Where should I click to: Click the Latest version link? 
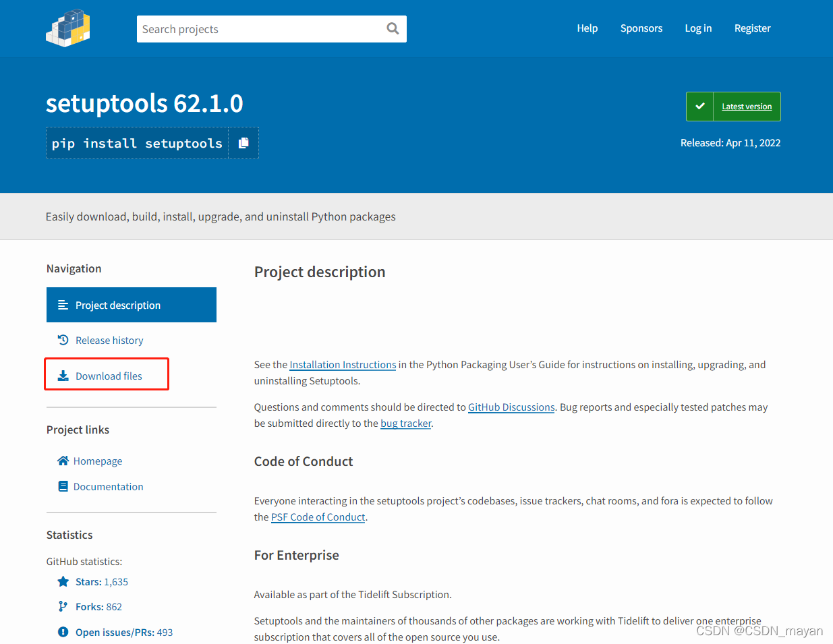[x=747, y=107]
